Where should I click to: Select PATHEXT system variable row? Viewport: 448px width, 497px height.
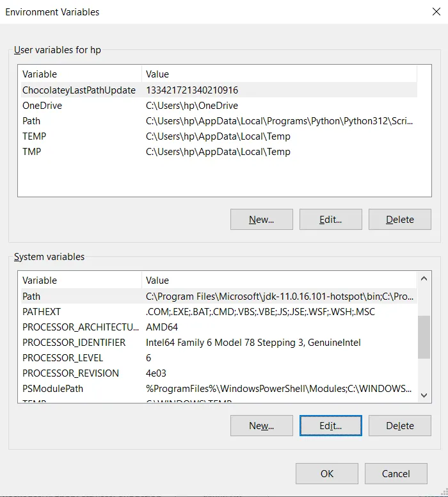coord(42,312)
